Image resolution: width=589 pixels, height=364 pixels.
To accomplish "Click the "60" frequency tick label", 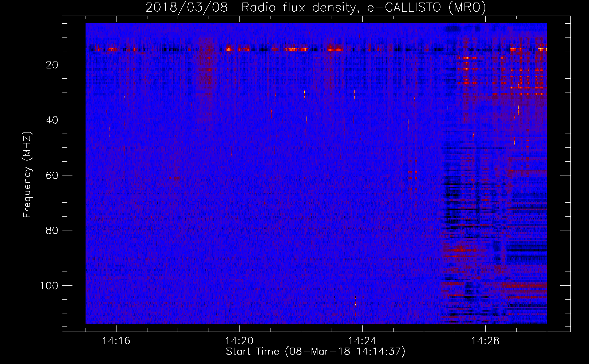I will click(x=52, y=175).
